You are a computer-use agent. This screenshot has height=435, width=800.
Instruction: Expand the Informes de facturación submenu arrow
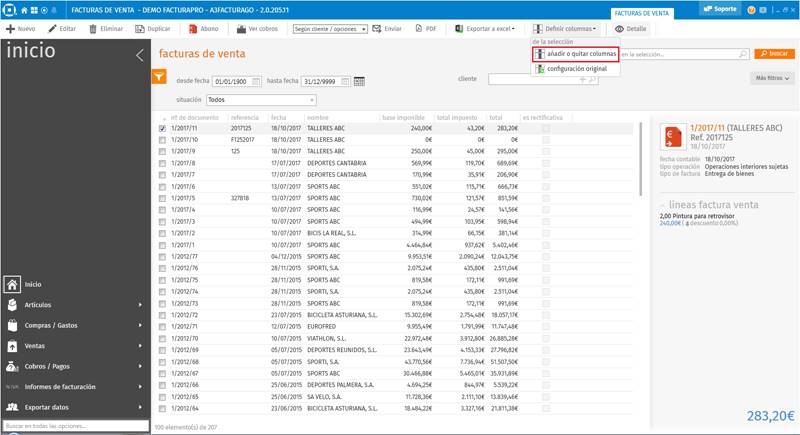point(140,387)
